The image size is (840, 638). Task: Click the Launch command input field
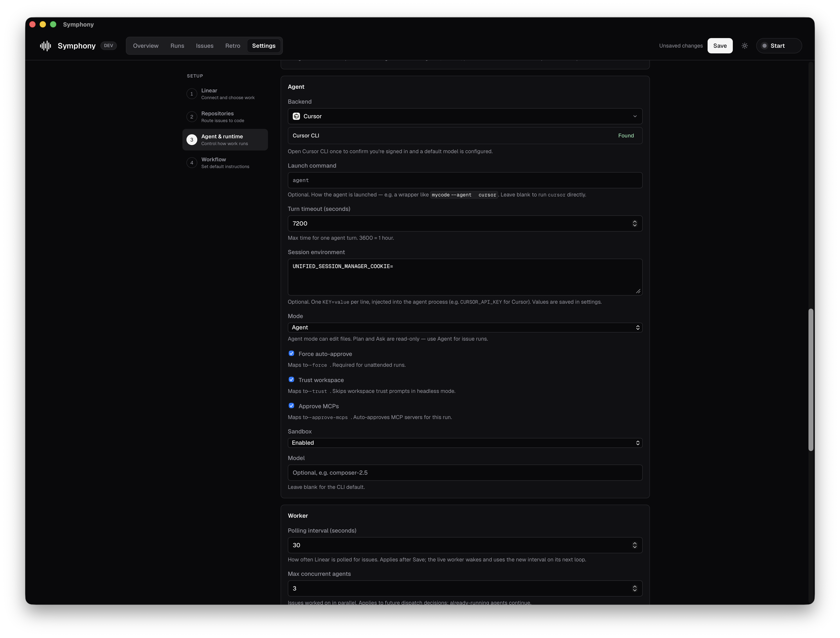tap(465, 180)
